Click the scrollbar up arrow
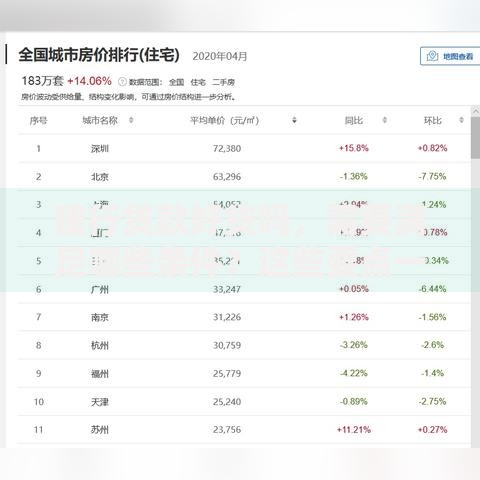Image resolution: width=480 pixels, height=480 pixels. click(x=476, y=111)
